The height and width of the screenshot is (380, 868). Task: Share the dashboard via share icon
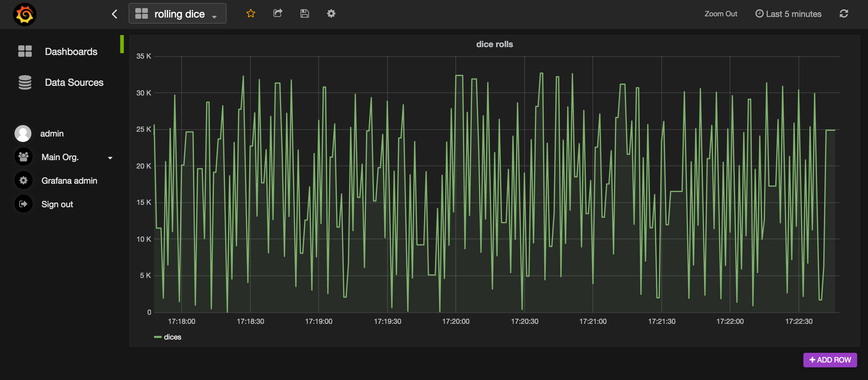coord(278,13)
